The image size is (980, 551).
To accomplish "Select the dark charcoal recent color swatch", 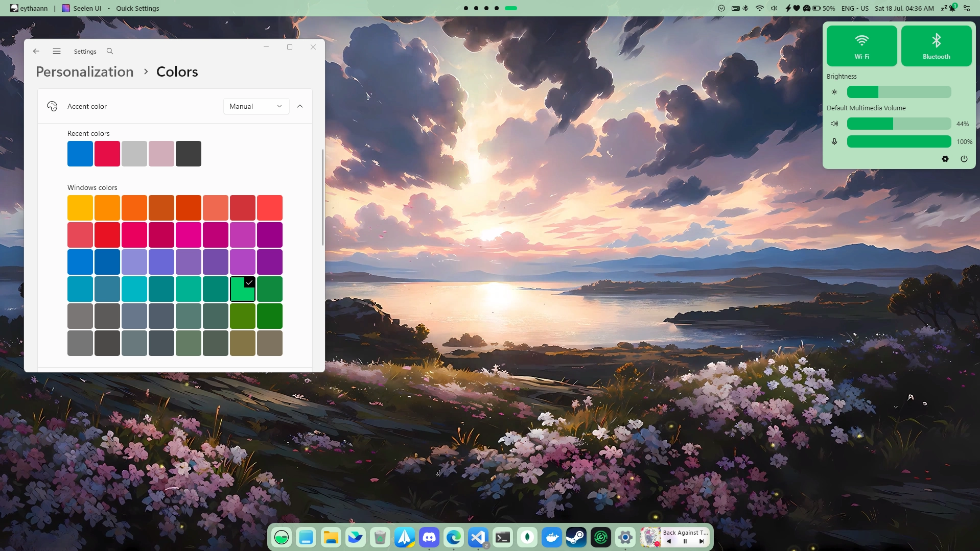I will click(x=189, y=154).
